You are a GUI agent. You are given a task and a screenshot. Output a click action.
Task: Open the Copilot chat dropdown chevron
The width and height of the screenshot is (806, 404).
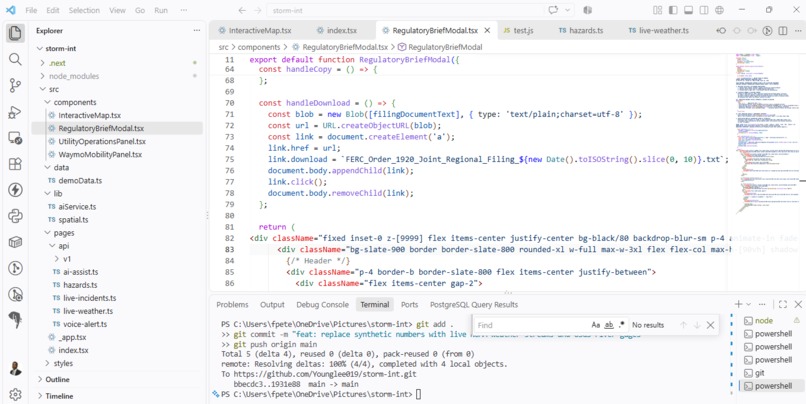(567, 10)
